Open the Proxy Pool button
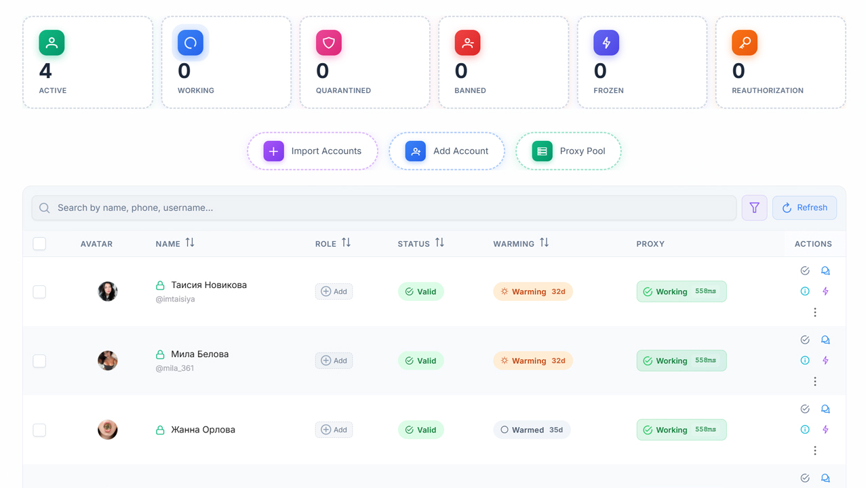 pyautogui.click(x=568, y=151)
